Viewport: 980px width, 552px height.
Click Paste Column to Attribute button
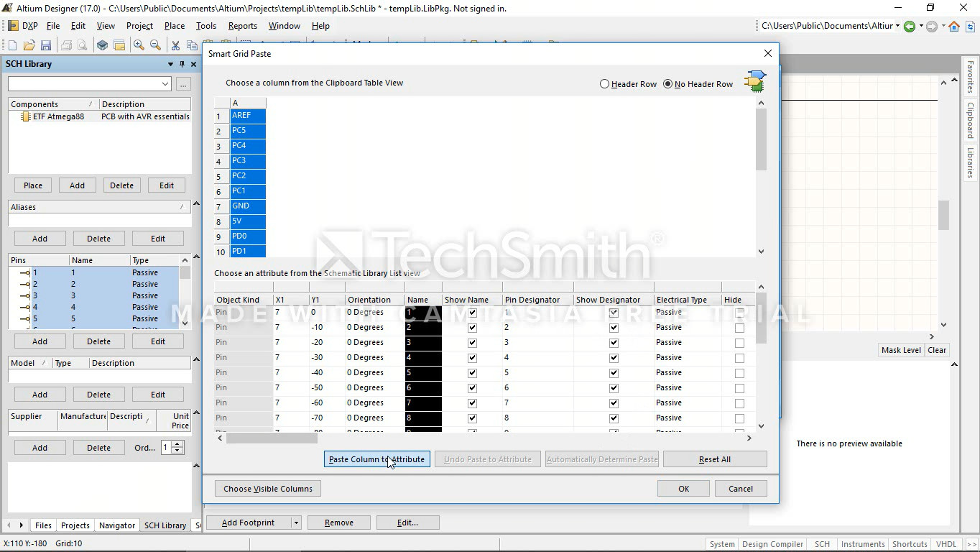(376, 459)
